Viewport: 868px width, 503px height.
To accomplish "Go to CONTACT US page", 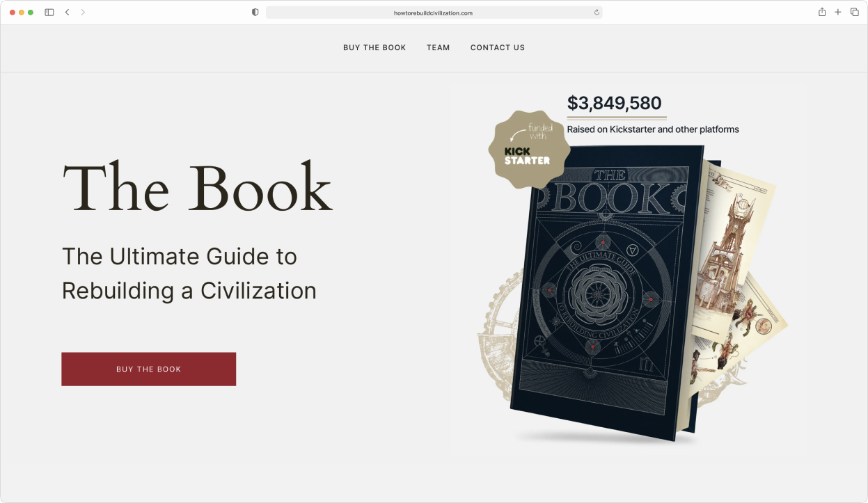I will (498, 48).
